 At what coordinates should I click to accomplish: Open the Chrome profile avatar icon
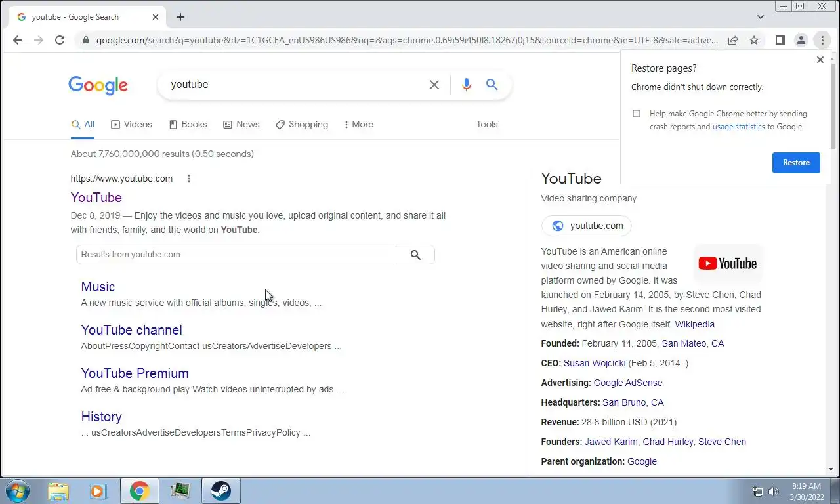[801, 40]
